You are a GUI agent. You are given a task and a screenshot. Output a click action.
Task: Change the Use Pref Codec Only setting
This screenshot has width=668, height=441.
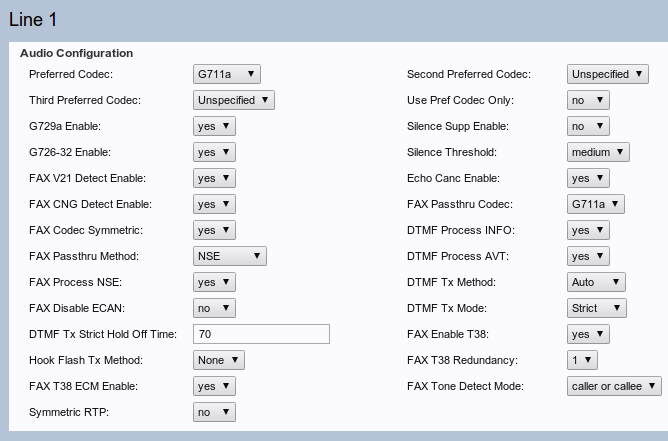(x=587, y=100)
